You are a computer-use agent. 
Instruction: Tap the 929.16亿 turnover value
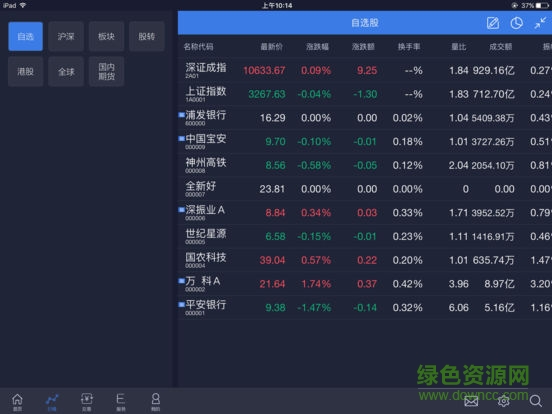coord(494,70)
